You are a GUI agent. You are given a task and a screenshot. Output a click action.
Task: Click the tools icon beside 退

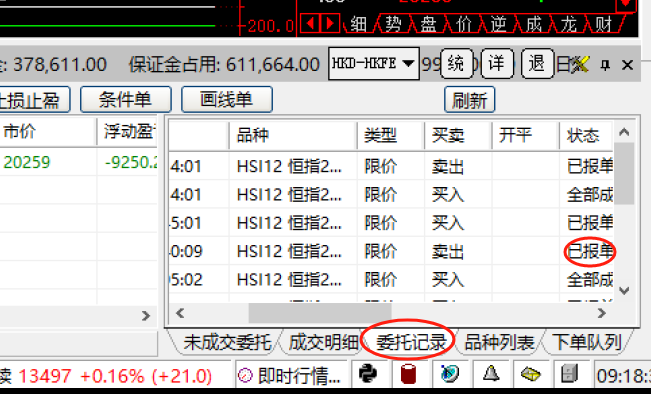point(580,64)
